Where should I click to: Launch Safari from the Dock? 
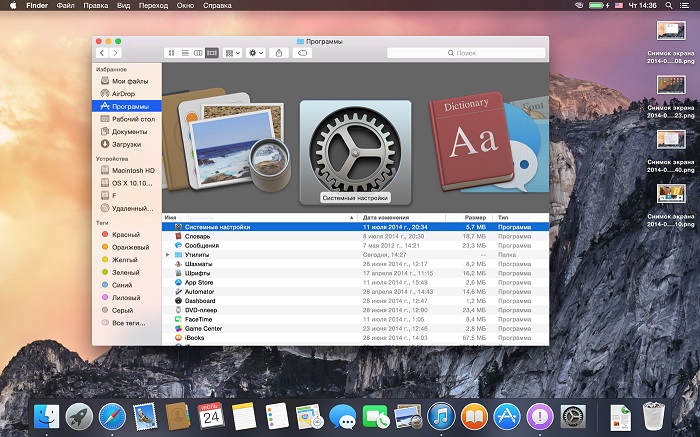[x=112, y=417]
